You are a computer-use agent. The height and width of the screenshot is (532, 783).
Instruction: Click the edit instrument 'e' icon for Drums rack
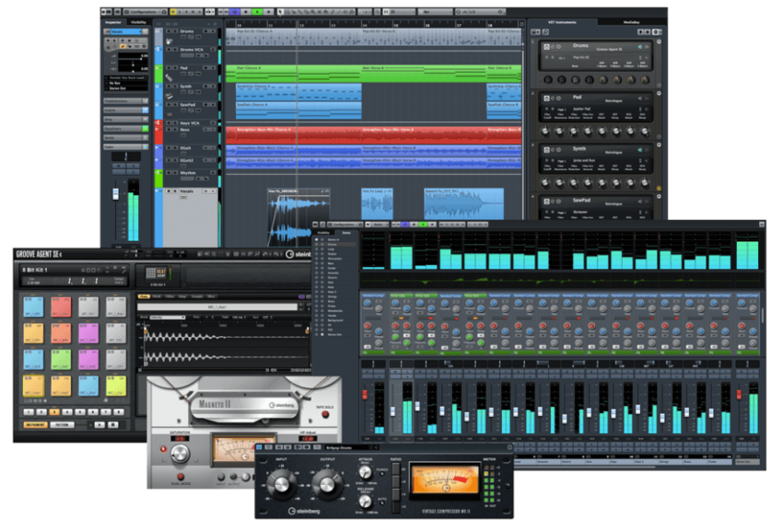pyautogui.click(x=552, y=47)
